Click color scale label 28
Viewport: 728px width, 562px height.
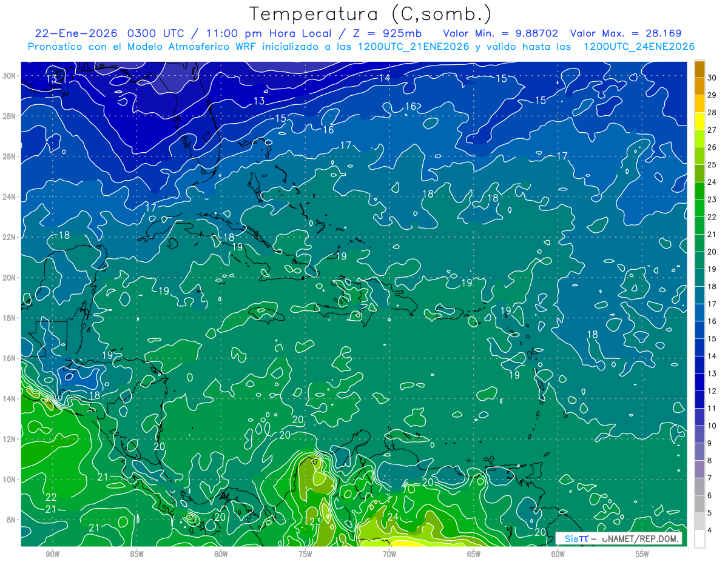pos(712,112)
